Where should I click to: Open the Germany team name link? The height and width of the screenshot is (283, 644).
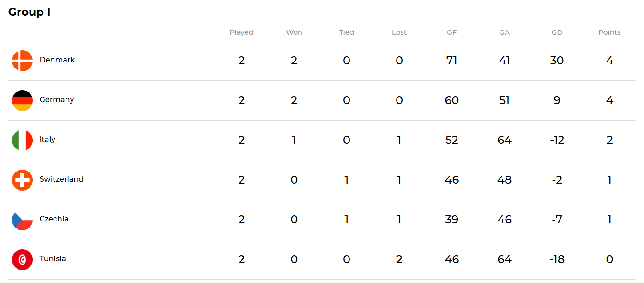click(57, 100)
